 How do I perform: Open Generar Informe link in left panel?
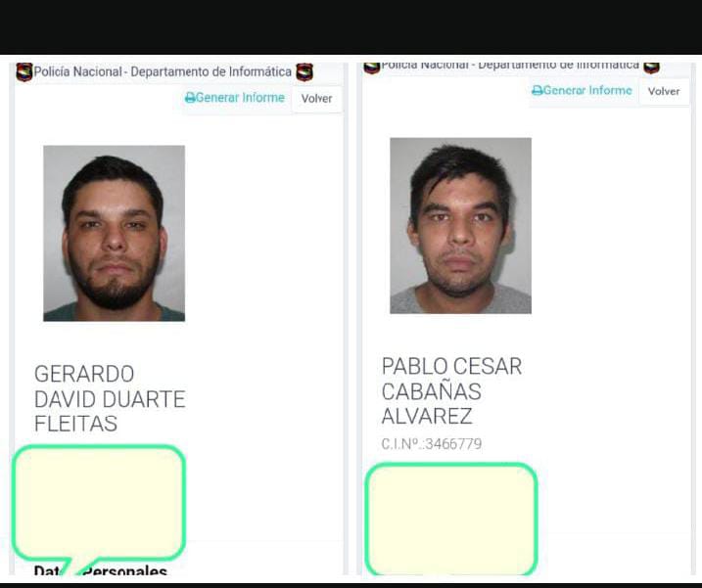click(235, 98)
